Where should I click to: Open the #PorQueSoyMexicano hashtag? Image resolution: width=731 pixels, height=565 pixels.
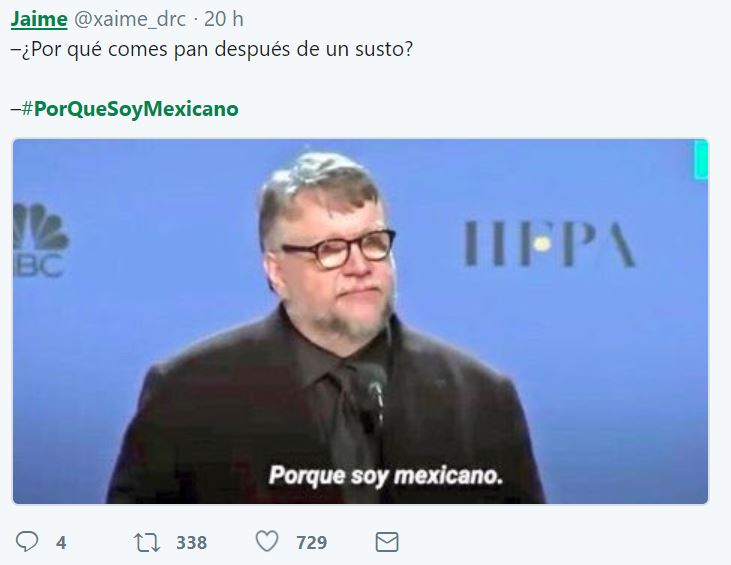pos(130,109)
